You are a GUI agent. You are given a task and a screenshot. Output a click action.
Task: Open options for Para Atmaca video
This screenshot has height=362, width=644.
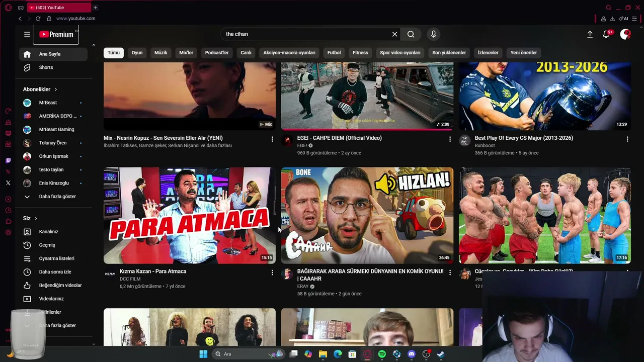(272, 273)
